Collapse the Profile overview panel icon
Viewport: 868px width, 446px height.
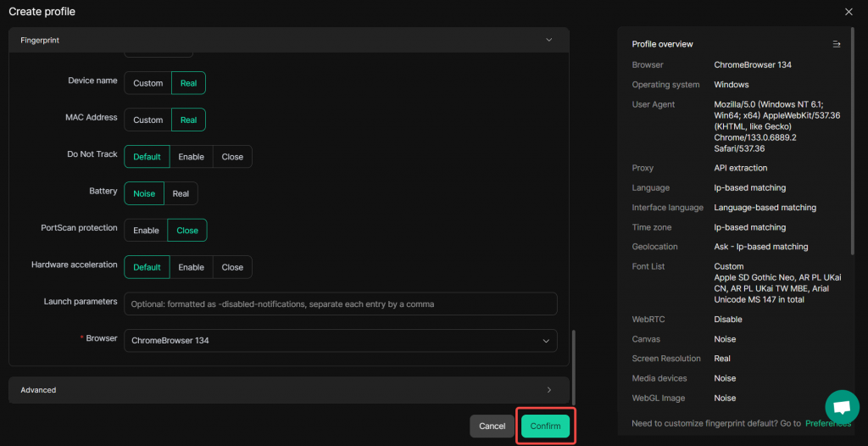click(x=836, y=44)
